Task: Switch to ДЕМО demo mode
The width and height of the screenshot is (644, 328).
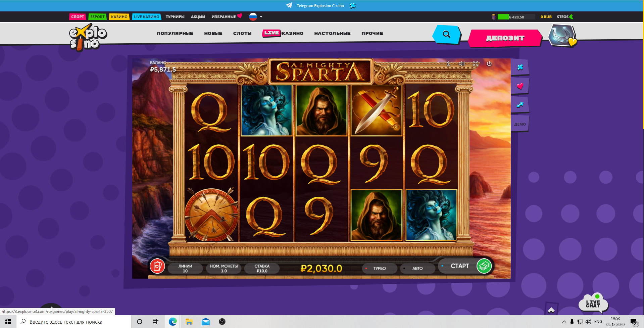Action: pos(520,124)
